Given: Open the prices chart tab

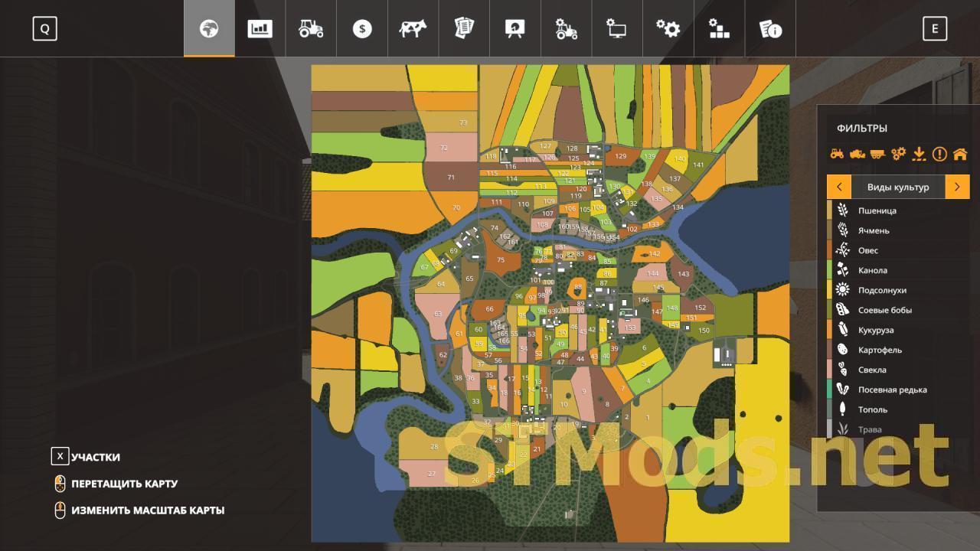Looking at the screenshot, I should click(x=260, y=29).
